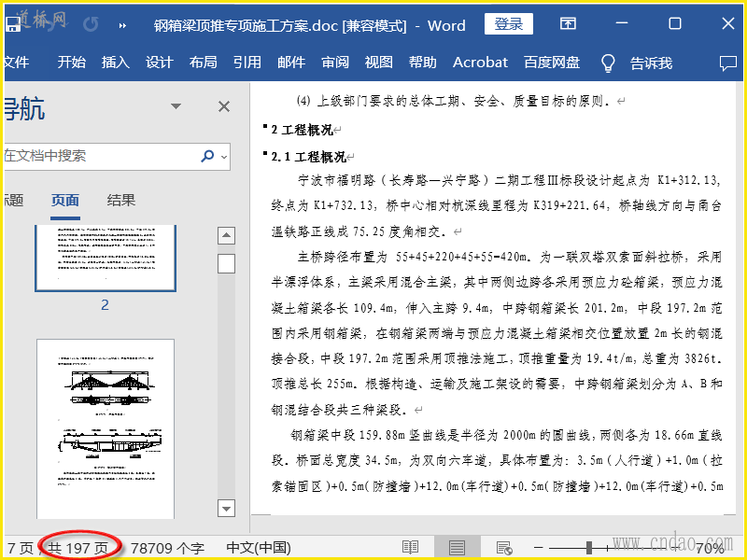Switch to the 标题 navigation tab
Viewport: 747px width, 560px height.
(x=13, y=201)
